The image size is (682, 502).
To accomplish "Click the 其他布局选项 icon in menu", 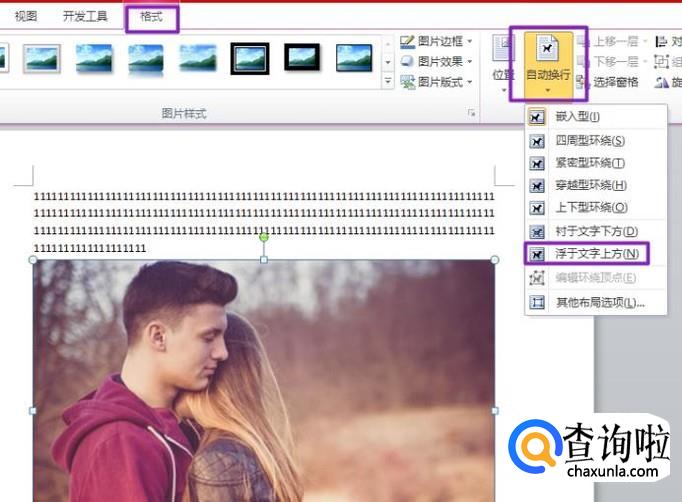I will click(x=537, y=302).
